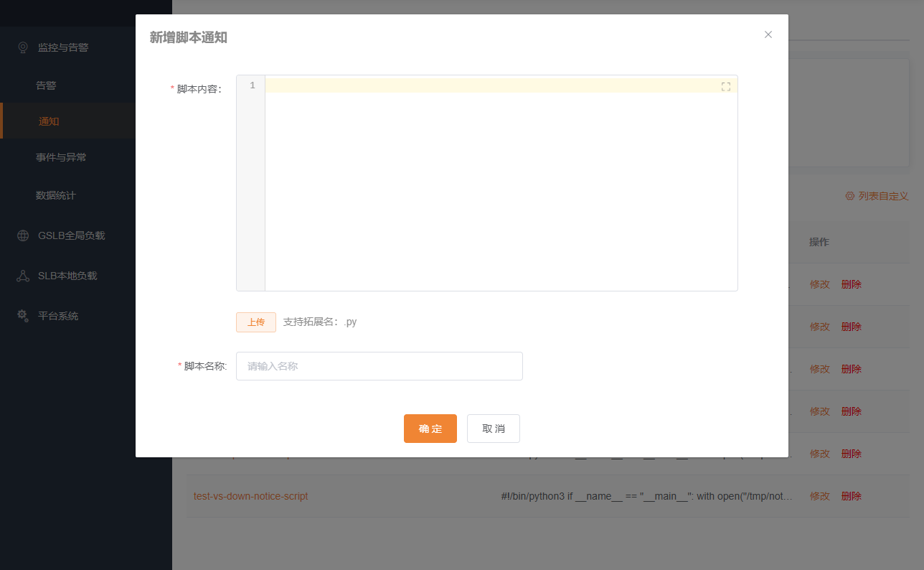Open the test-vs-down-notice-script entry
This screenshot has height=570, width=924.
coord(250,495)
